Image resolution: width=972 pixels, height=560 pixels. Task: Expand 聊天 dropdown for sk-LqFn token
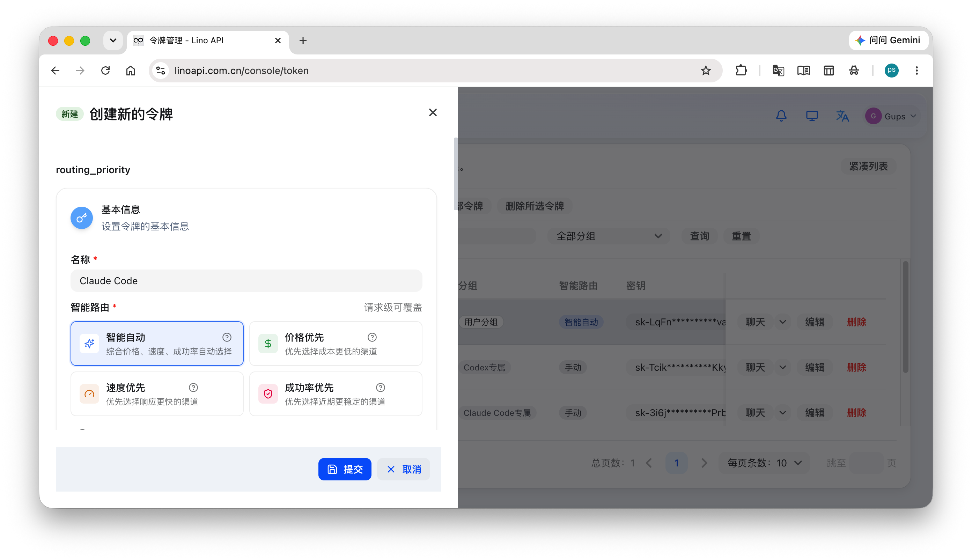pos(782,322)
